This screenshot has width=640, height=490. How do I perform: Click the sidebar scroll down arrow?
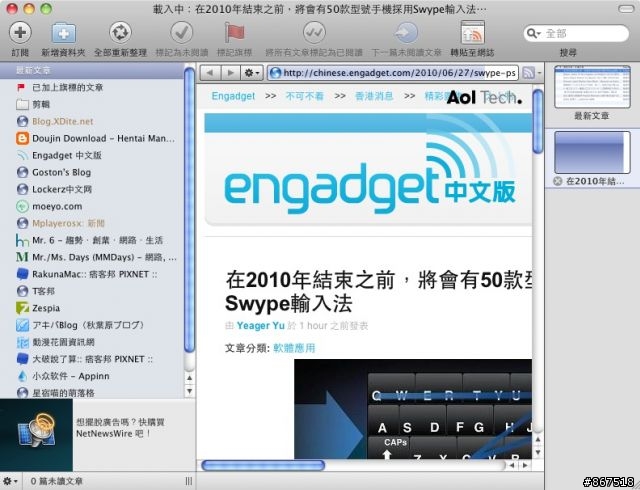pos(189,391)
